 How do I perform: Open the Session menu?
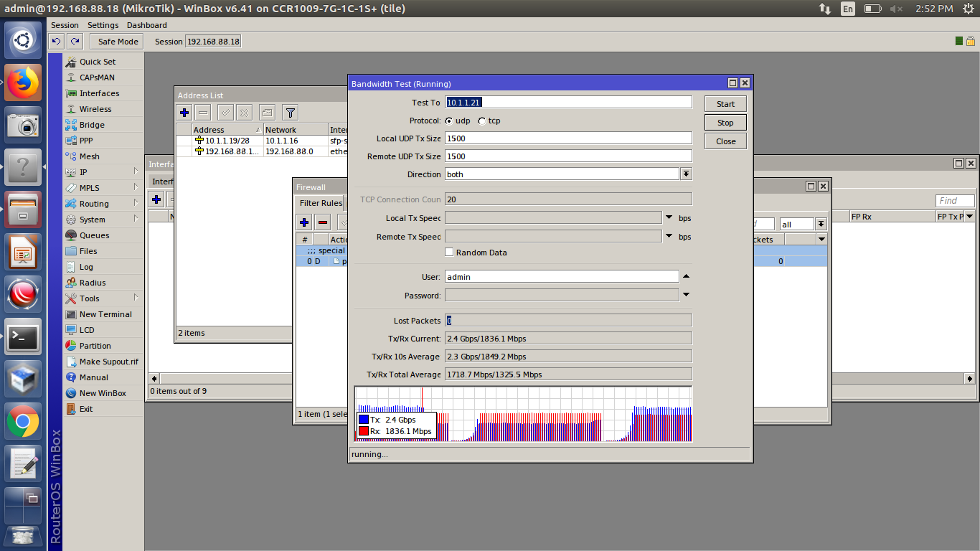pyautogui.click(x=65, y=25)
